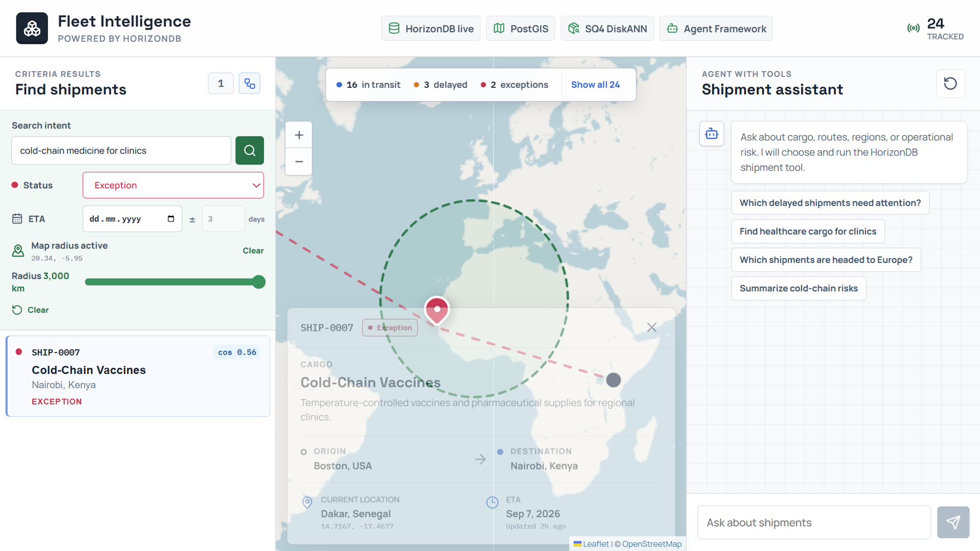The height and width of the screenshot is (551, 980).
Task: Focus the Ask about shipments input
Action: pyautogui.click(x=814, y=522)
